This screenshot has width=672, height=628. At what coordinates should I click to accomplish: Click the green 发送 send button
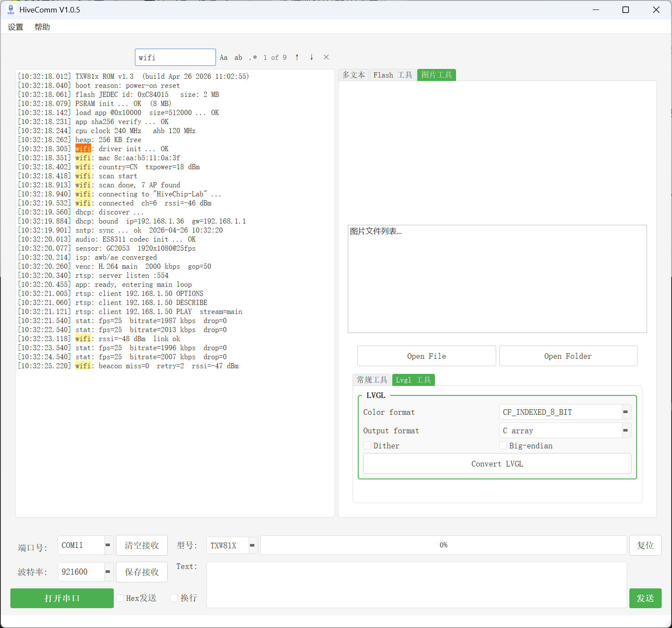(645, 598)
